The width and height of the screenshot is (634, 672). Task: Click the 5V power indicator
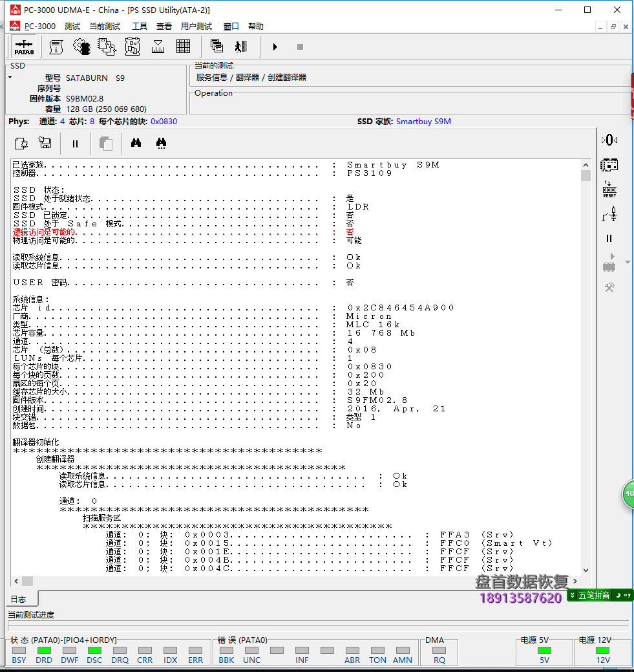click(544, 650)
